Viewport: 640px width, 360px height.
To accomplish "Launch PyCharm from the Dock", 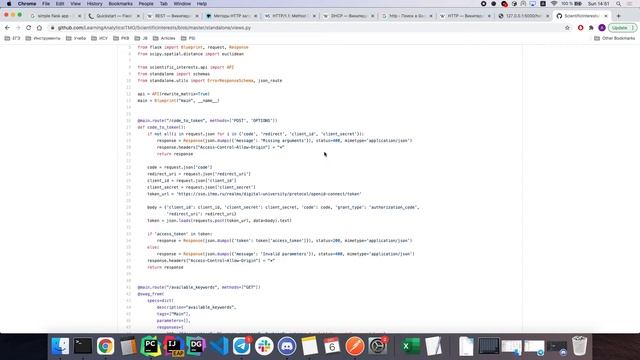I will point(151,346).
